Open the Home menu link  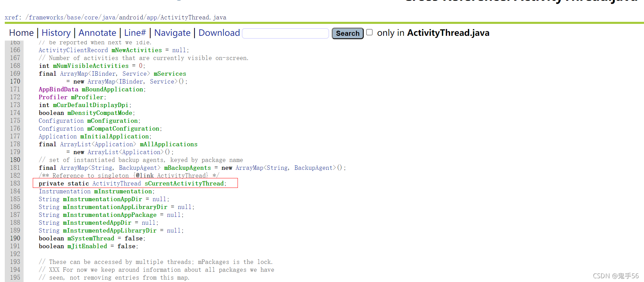[x=21, y=33]
